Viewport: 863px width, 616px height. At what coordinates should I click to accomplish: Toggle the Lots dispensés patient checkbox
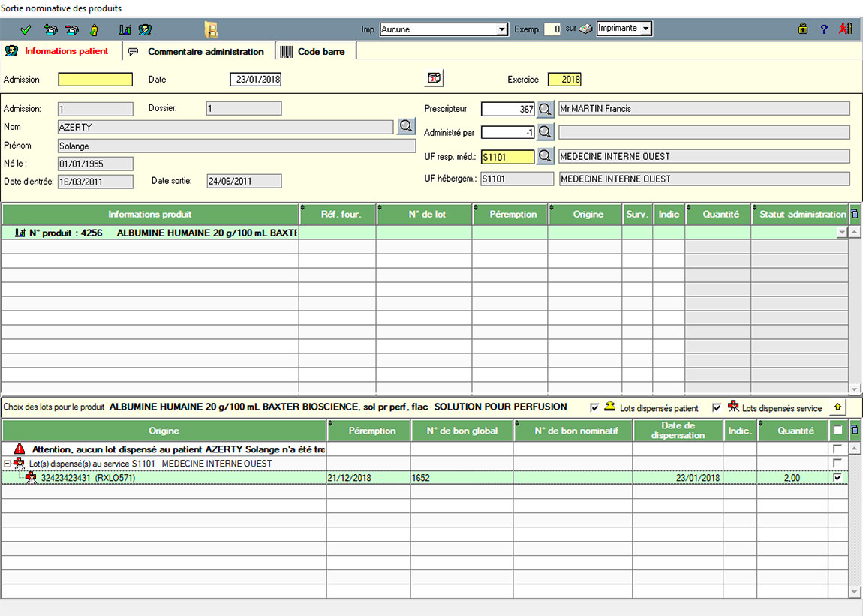(595, 407)
